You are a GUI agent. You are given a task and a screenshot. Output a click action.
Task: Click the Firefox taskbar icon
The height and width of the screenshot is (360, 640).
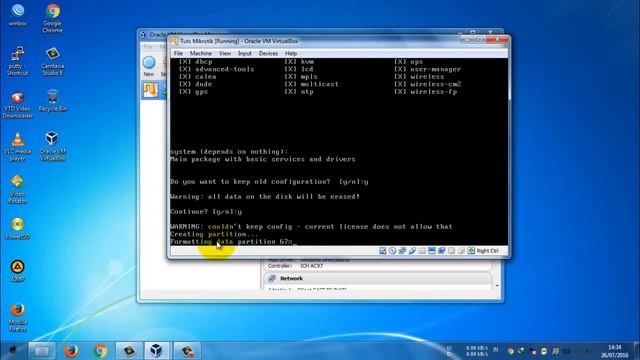71,351
